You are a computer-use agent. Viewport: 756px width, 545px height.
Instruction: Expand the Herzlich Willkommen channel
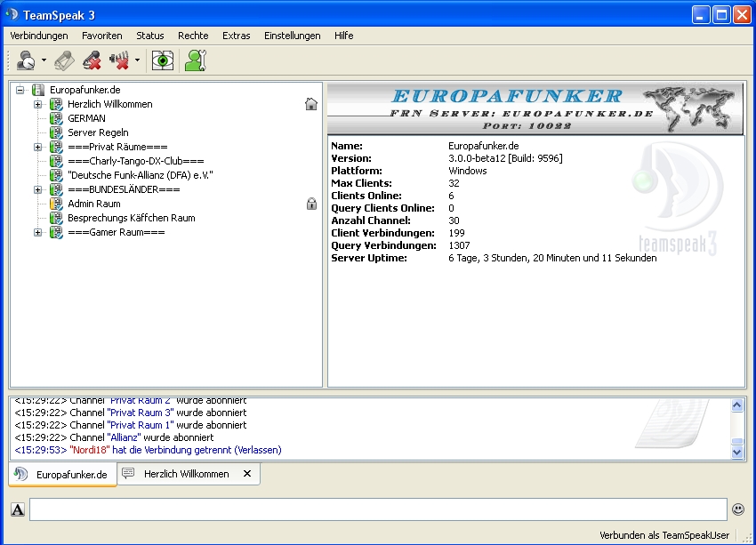pyautogui.click(x=37, y=104)
